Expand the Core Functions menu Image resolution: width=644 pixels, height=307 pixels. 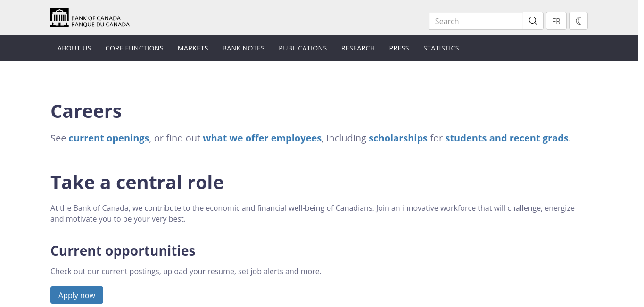click(x=134, y=48)
